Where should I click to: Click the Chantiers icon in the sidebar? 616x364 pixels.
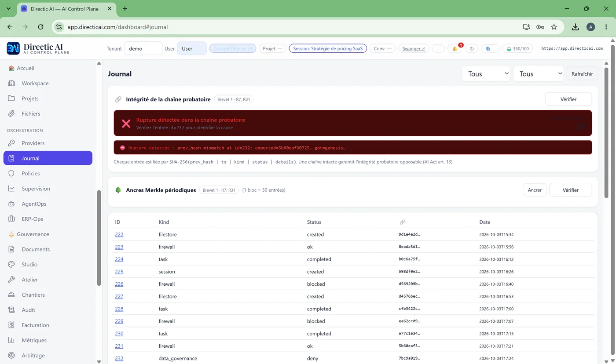(x=12, y=295)
